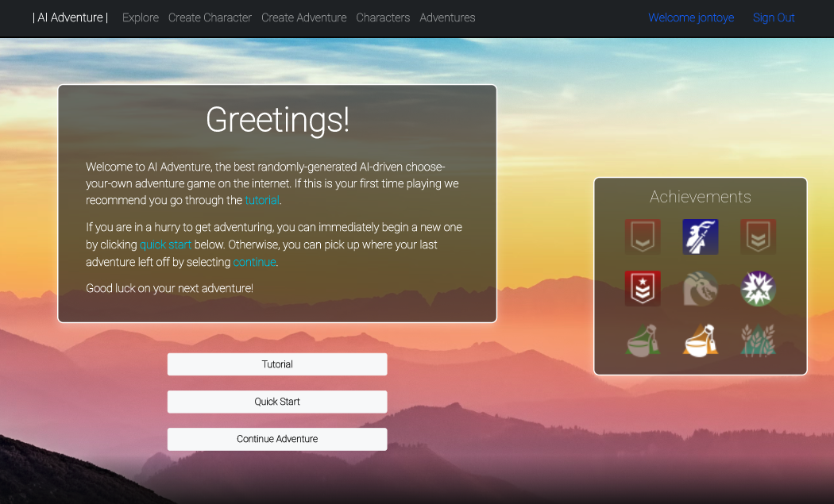This screenshot has height=504, width=834.
Task: Select the green starburst clash achievement
Action: coord(758,289)
